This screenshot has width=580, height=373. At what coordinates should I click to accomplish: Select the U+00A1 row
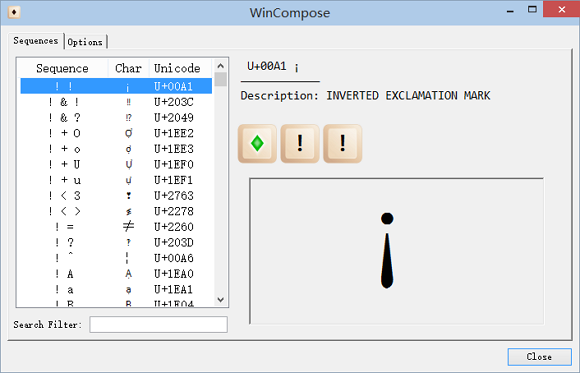pyautogui.click(x=116, y=86)
